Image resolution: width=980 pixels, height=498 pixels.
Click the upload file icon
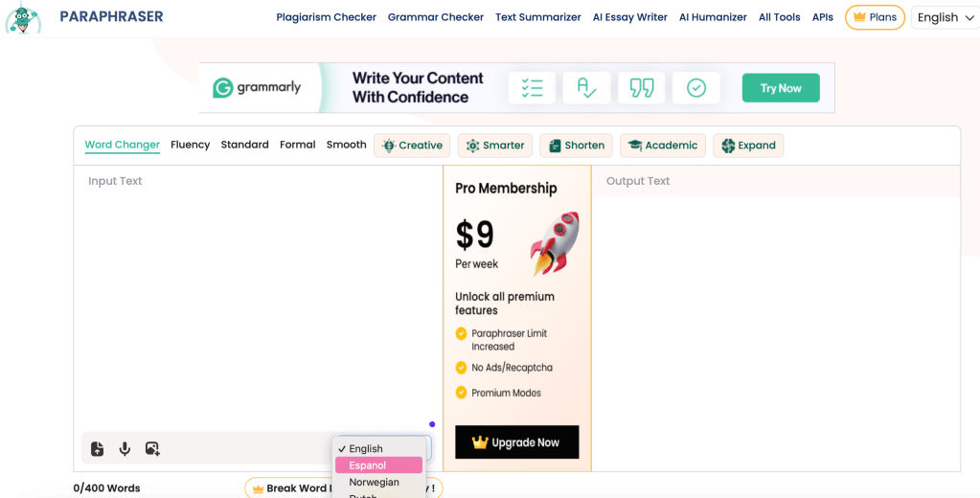click(x=97, y=448)
